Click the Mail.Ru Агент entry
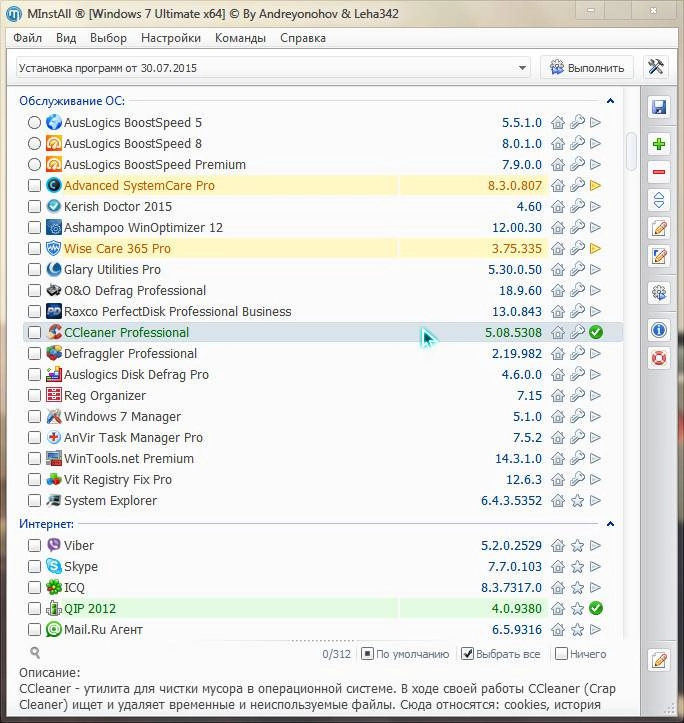 pyautogui.click(x=103, y=629)
